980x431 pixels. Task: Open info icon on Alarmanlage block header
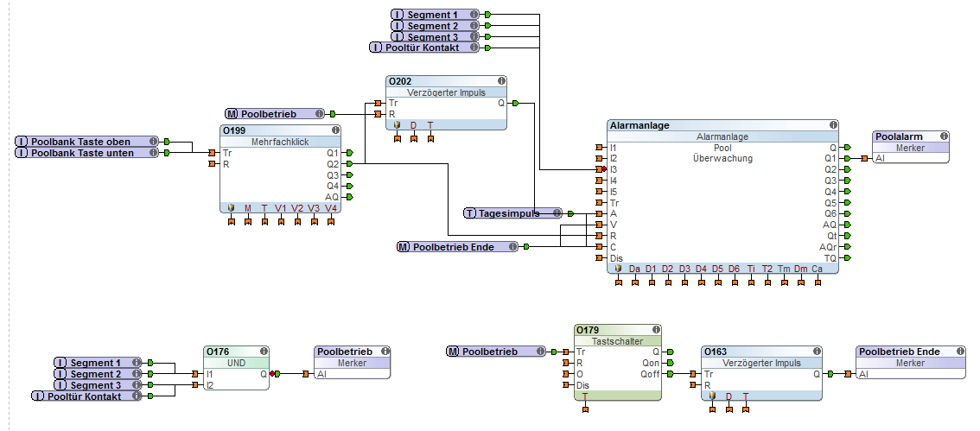pyautogui.click(x=833, y=125)
